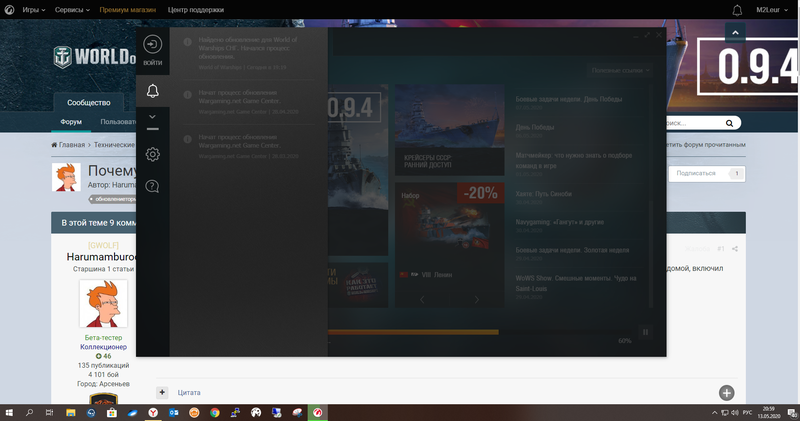Screen dimensions: 800x421
Task: Show previous offer with left arrow
Action: 422,300
